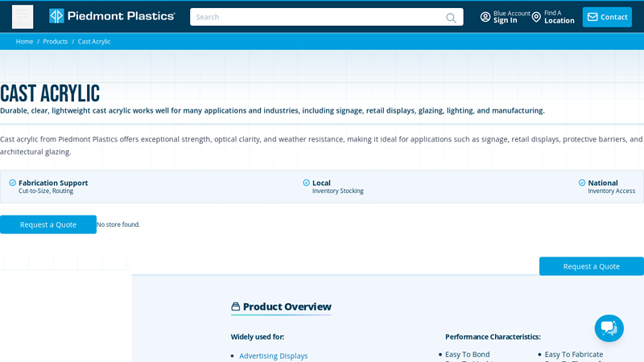Focus the Search text field

point(318,17)
